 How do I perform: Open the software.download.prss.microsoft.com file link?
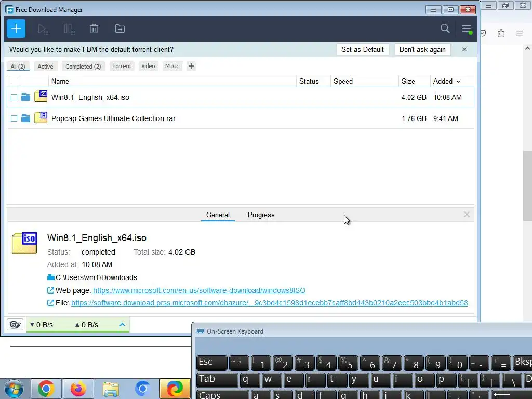(270, 303)
